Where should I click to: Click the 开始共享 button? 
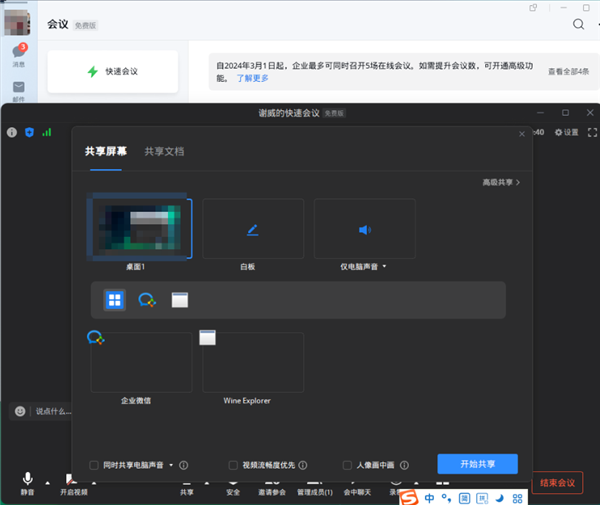point(477,464)
